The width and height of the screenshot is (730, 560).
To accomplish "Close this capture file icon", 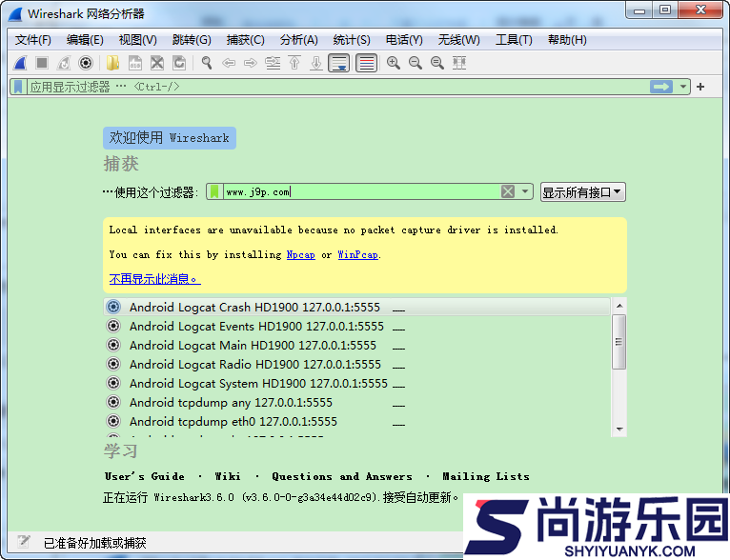I will coord(157,63).
